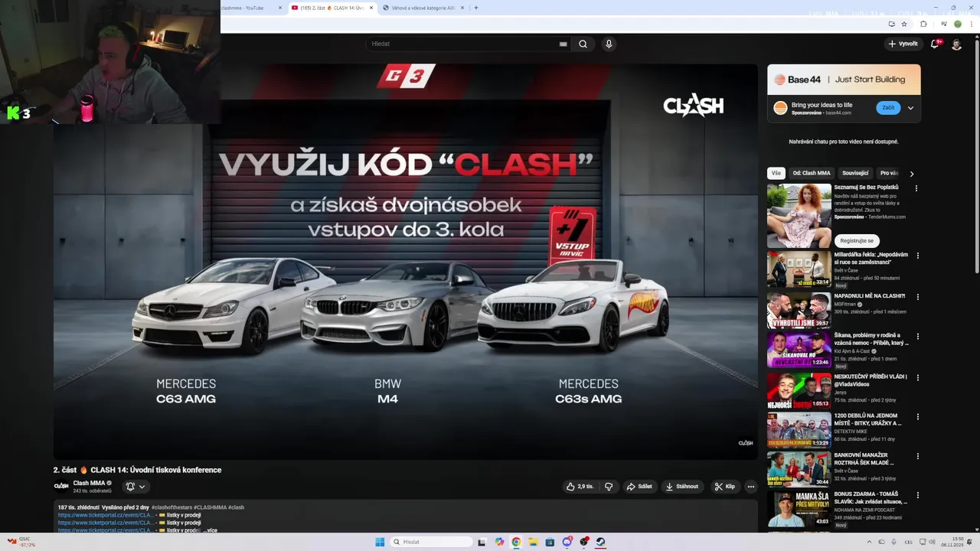Image resolution: width=980 pixels, height=551 pixels.
Task: Activate voice search microphone icon
Action: coord(609,44)
